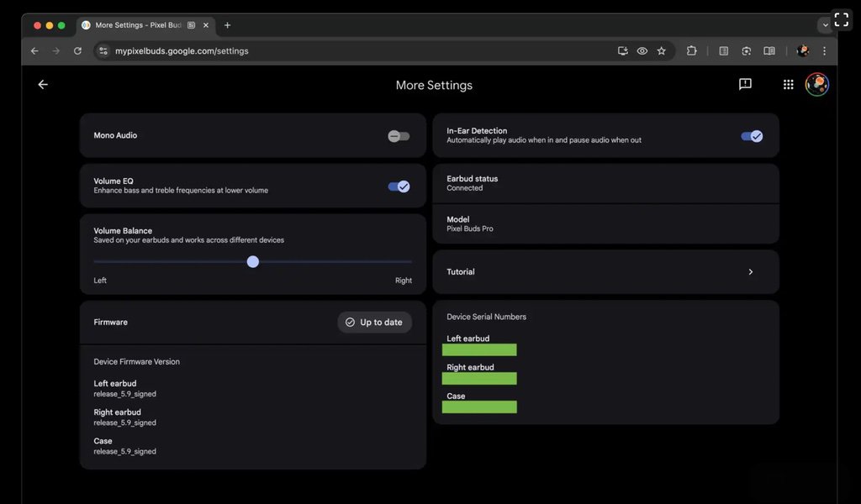Click the eye icon in address bar
This screenshot has width=861, height=504.
pyautogui.click(x=642, y=51)
